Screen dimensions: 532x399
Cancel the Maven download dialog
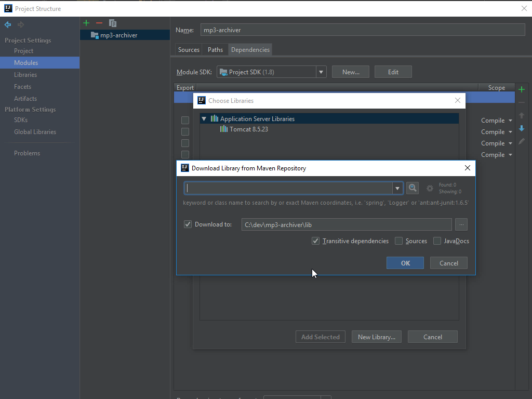point(448,263)
